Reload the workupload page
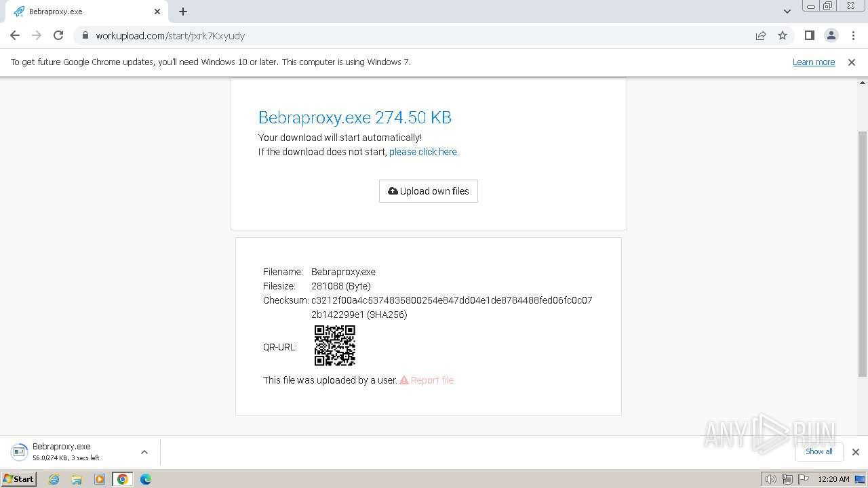The height and width of the screenshot is (488, 868). (x=58, y=35)
